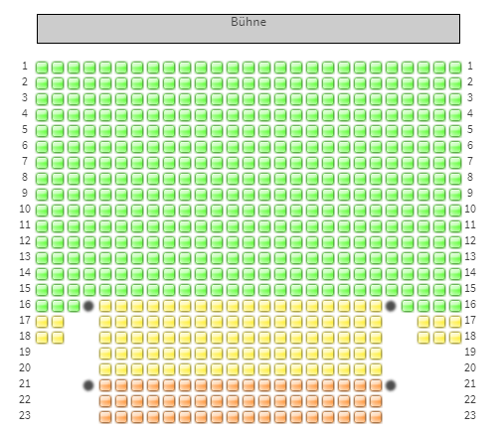The width and height of the screenshot is (504, 432).
Task: Choose the last orange seat in row 22
Action: point(376,401)
